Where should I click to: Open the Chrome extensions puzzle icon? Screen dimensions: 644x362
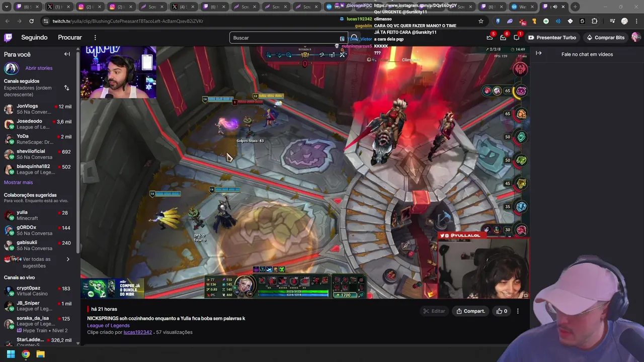(x=595, y=21)
